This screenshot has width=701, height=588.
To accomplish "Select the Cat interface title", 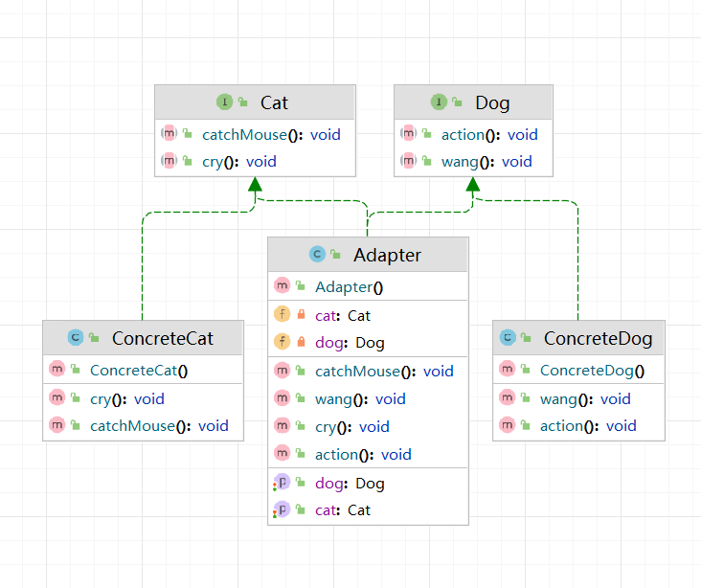I will pyautogui.click(x=274, y=102).
